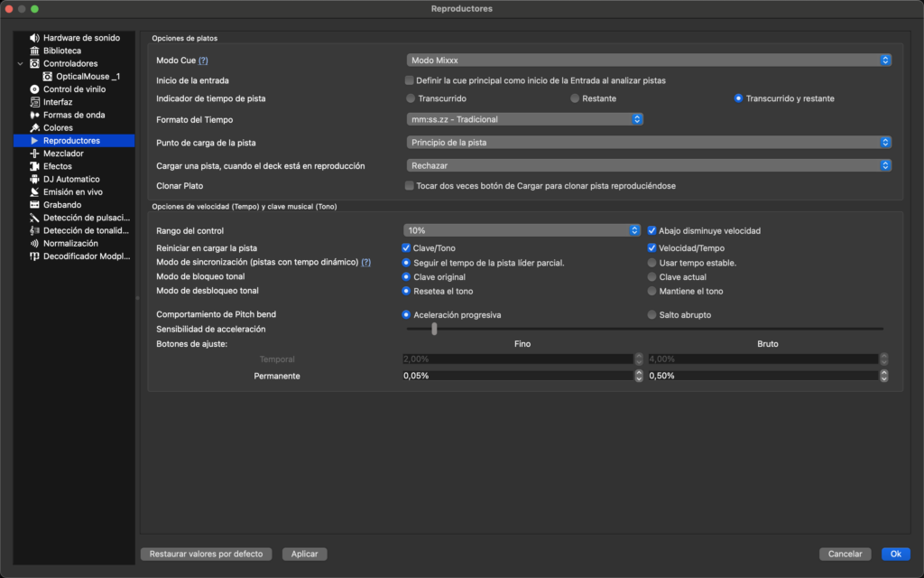Select Aceleración progresiva option
924x578 pixels.
tap(406, 315)
